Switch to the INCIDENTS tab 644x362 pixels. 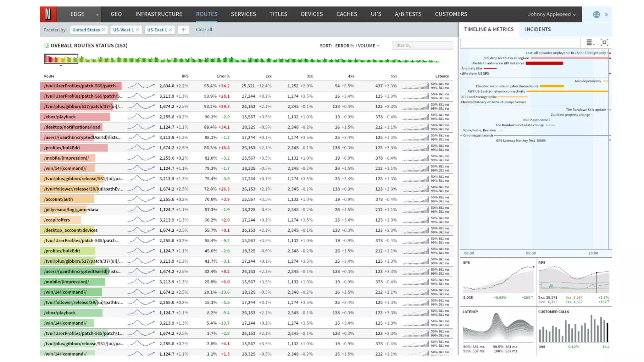pos(538,29)
